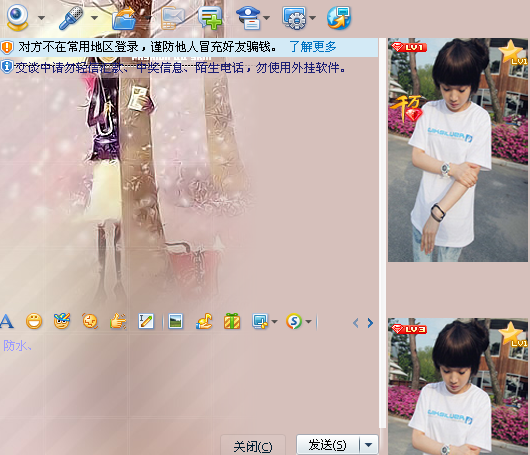Screen dimensions: 530x455
Task: Open the remote desktop settings icon
Action: [x=294, y=18]
